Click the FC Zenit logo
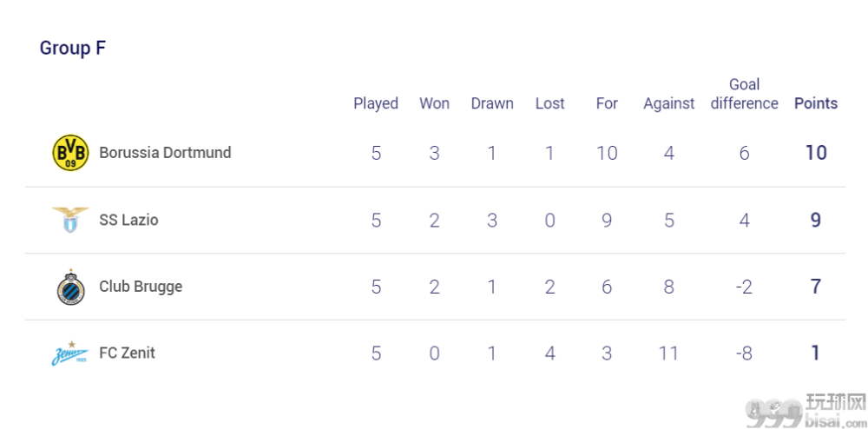The image size is (868, 429). (70, 353)
